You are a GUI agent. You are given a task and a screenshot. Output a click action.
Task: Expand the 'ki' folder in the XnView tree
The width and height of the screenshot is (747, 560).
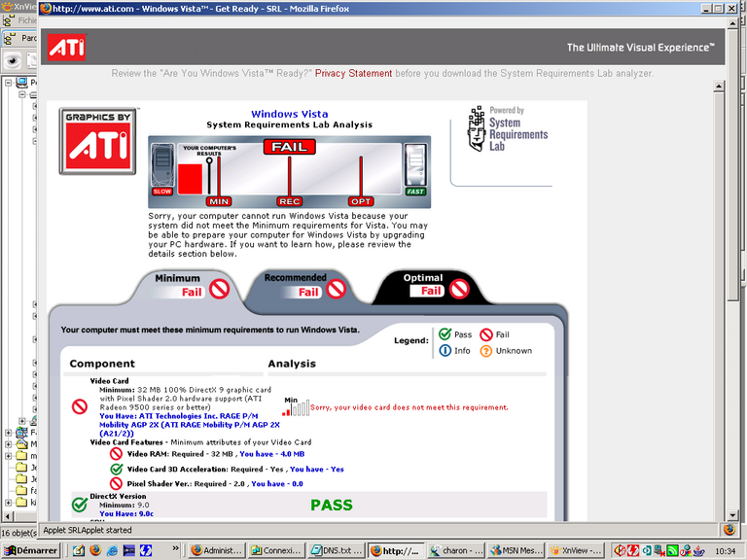point(8,503)
